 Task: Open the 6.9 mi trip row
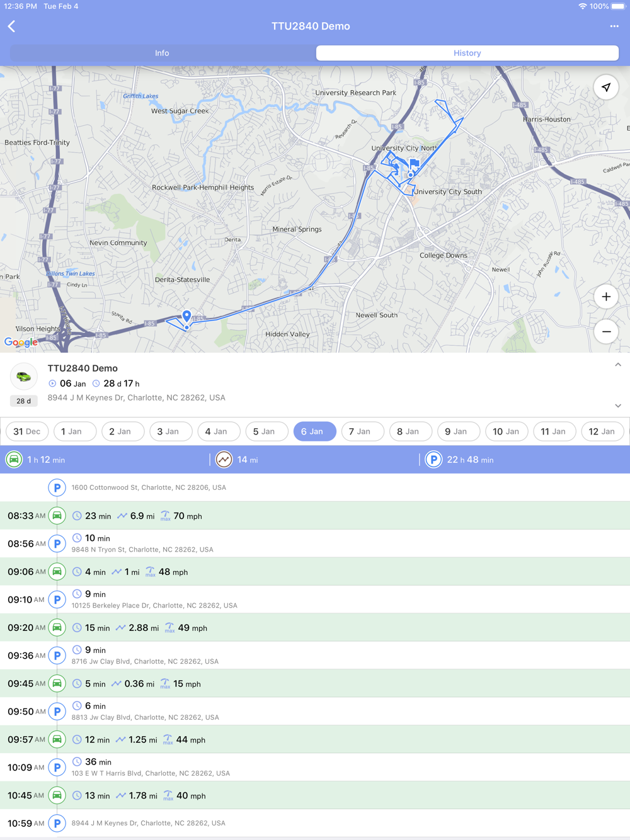(315, 516)
